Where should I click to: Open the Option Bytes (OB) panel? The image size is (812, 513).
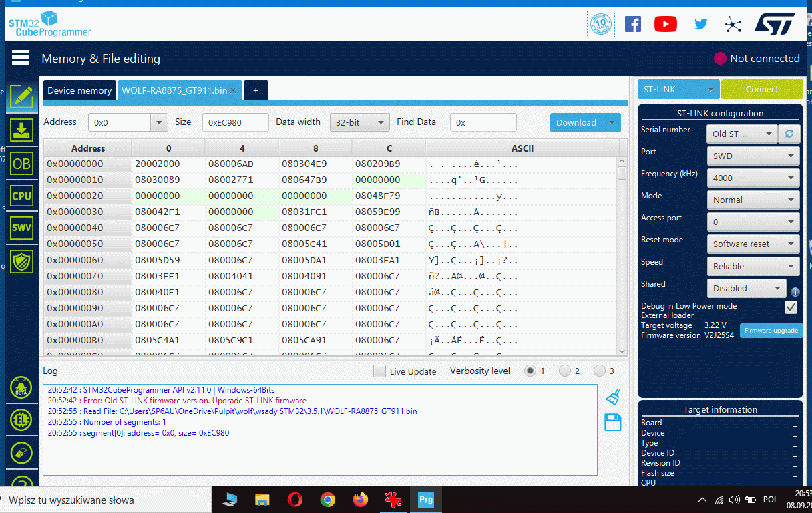pyautogui.click(x=21, y=163)
